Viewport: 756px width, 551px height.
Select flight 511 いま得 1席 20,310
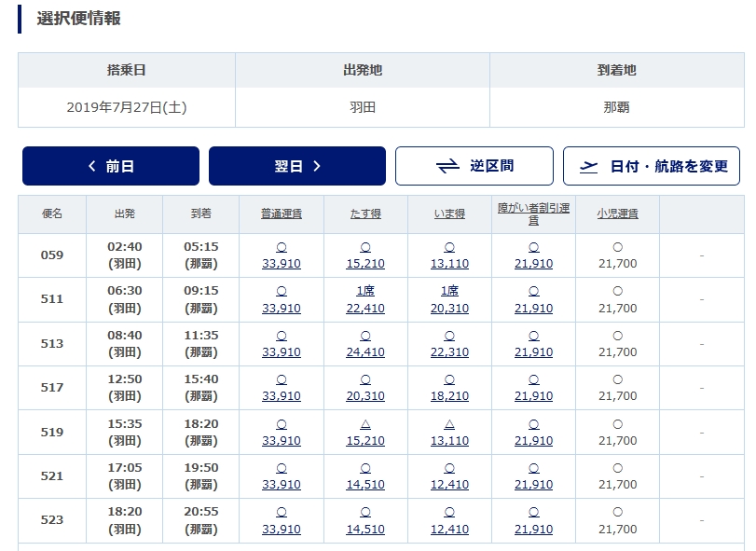click(x=449, y=299)
